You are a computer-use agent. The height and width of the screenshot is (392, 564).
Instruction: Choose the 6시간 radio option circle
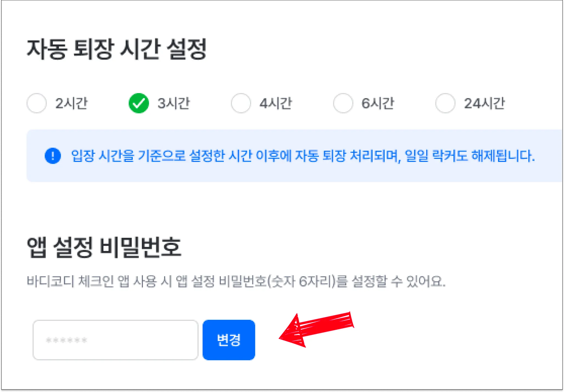coord(343,103)
